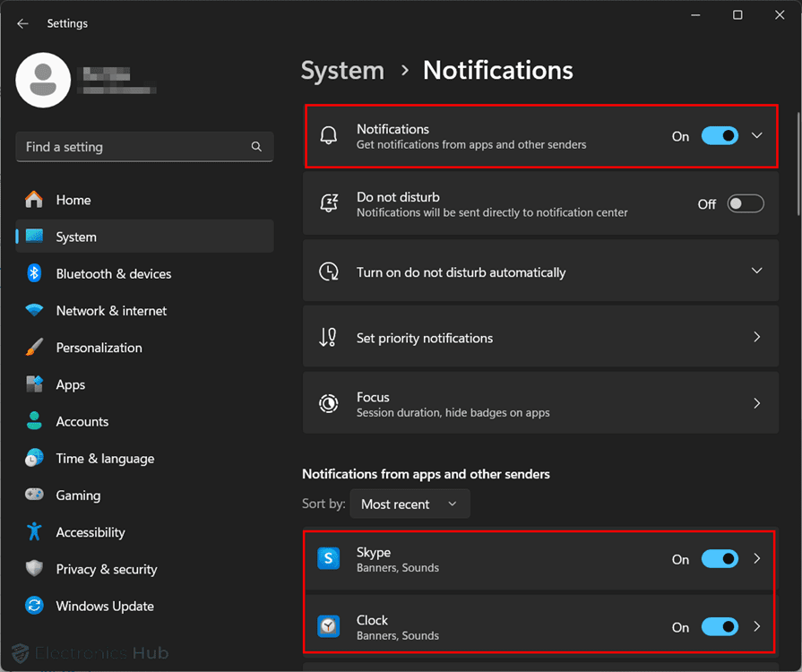Select System in the sidebar
Screen dimensions: 802x672
(x=76, y=237)
